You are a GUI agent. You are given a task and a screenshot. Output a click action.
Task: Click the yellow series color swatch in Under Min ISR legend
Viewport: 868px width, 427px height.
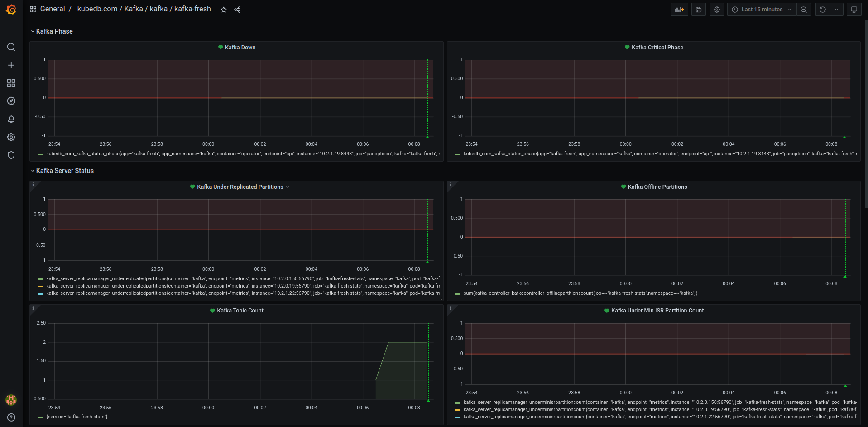[456, 409]
